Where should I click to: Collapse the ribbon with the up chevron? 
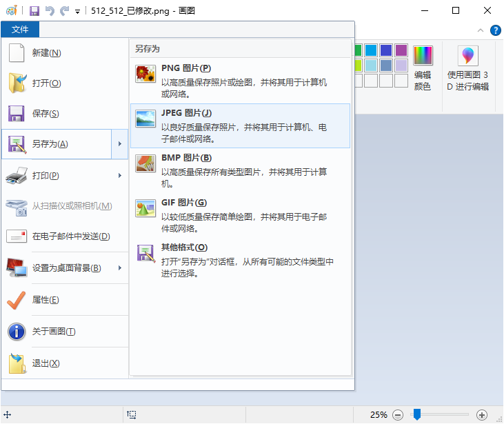coord(481,30)
